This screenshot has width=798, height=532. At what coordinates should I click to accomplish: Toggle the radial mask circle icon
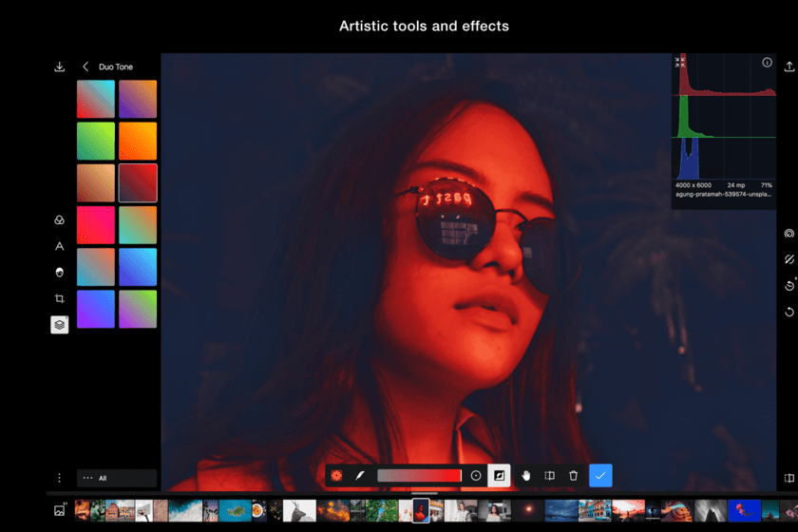(x=476, y=475)
